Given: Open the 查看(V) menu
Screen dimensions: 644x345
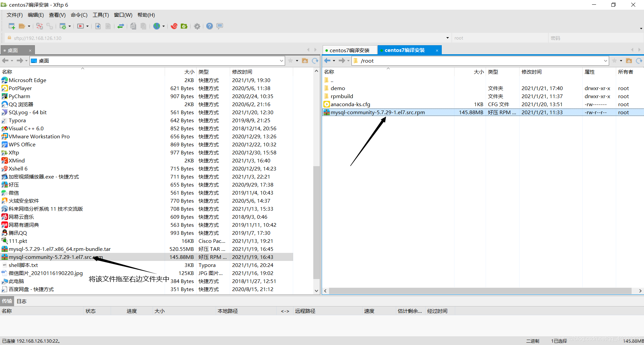Looking at the screenshot, I should pyautogui.click(x=57, y=15).
